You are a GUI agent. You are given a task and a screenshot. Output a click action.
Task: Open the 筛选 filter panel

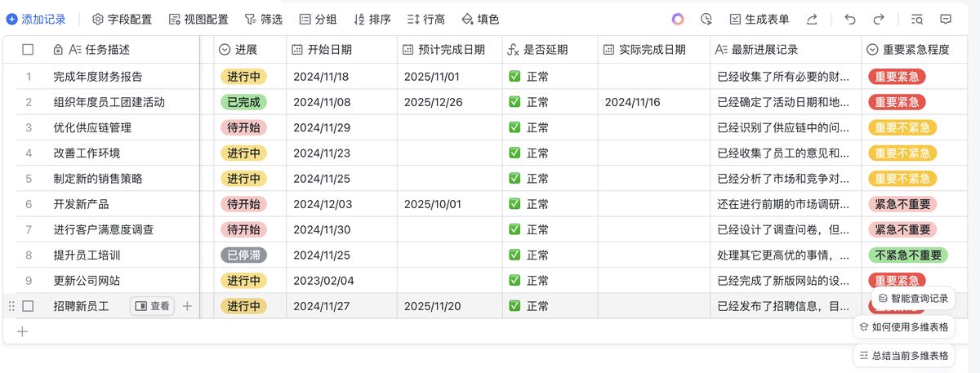click(264, 19)
